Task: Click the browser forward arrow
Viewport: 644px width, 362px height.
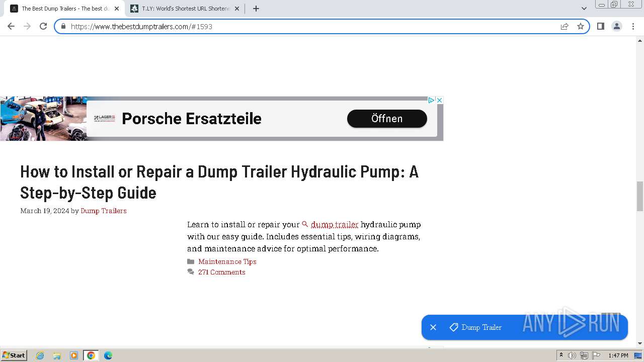Action: [x=27, y=26]
